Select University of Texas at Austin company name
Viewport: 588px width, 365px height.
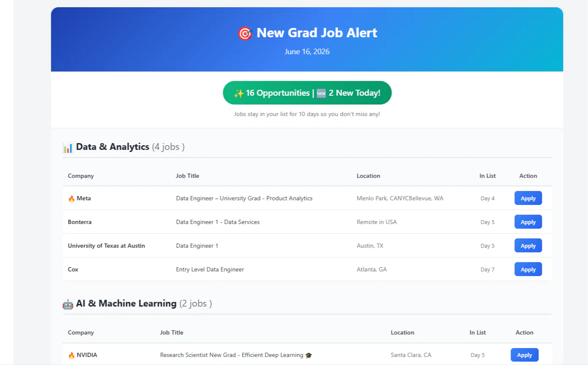[106, 246]
